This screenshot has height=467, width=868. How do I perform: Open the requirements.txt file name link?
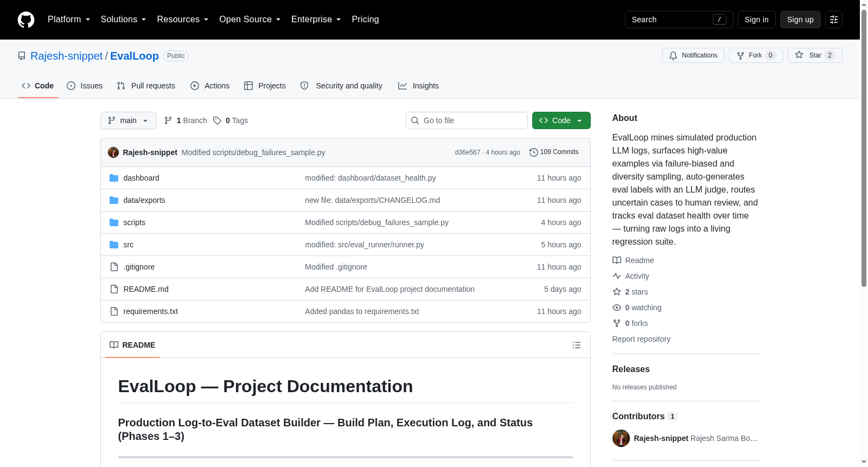(151, 311)
